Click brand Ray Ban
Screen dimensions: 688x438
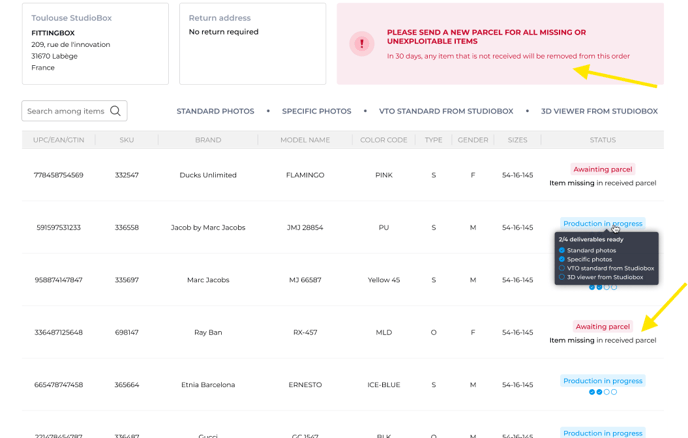click(x=208, y=332)
